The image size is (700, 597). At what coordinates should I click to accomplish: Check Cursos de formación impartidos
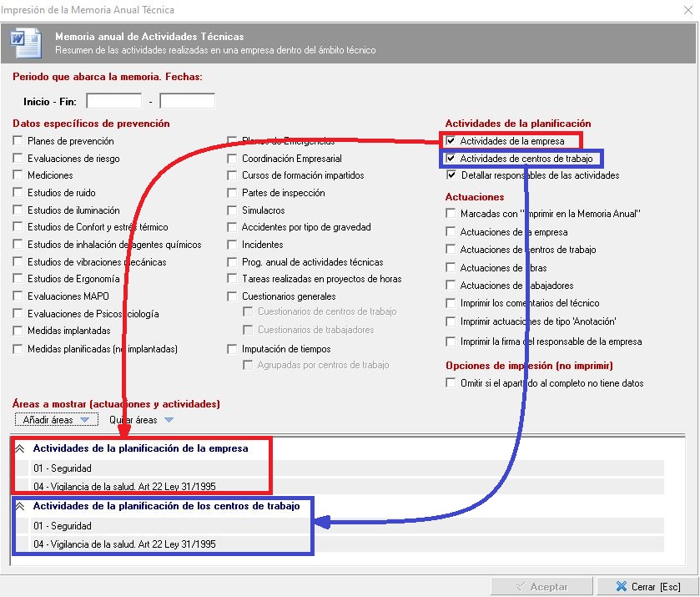point(232,175)
